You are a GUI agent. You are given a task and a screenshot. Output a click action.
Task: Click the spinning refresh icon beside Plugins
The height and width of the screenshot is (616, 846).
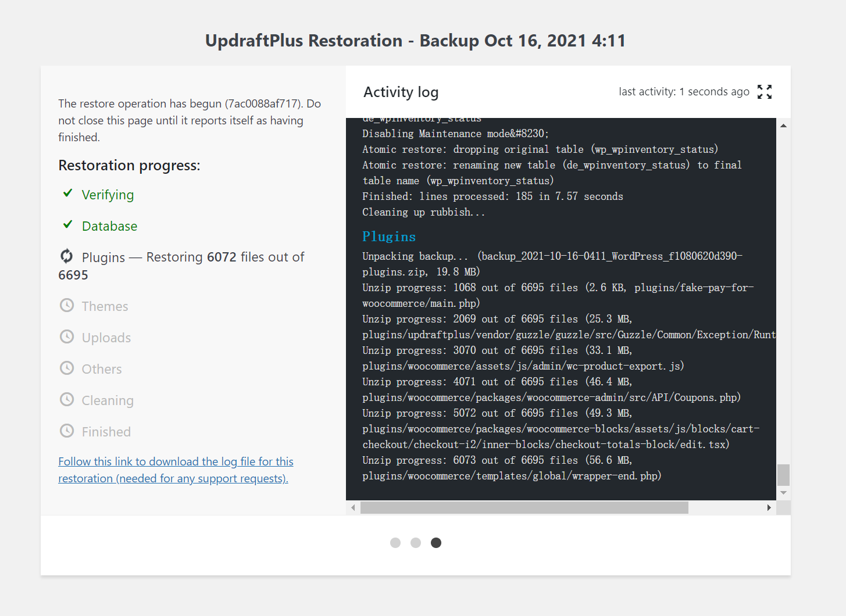[67, 256]
